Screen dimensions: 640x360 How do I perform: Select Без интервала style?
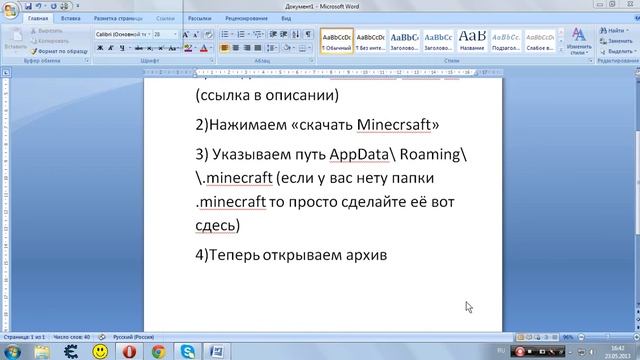[x=370, y=41]
